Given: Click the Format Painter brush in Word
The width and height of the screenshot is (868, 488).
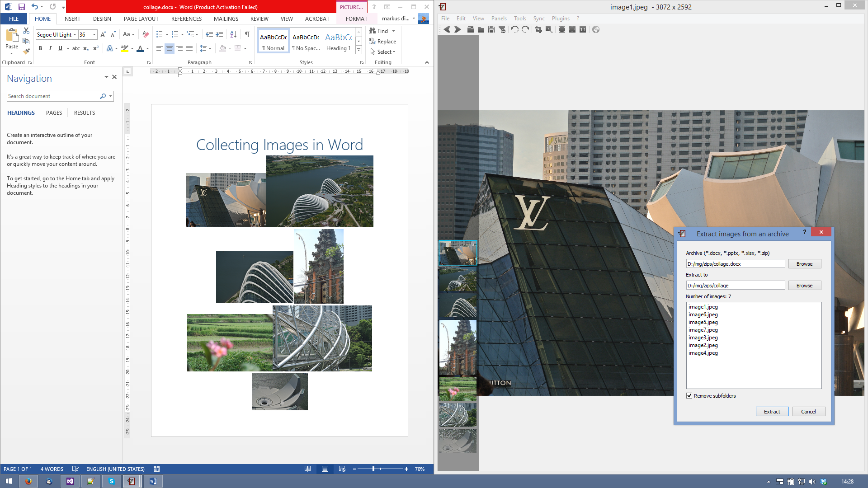Looking at the screenshot, I should [26, 51].
